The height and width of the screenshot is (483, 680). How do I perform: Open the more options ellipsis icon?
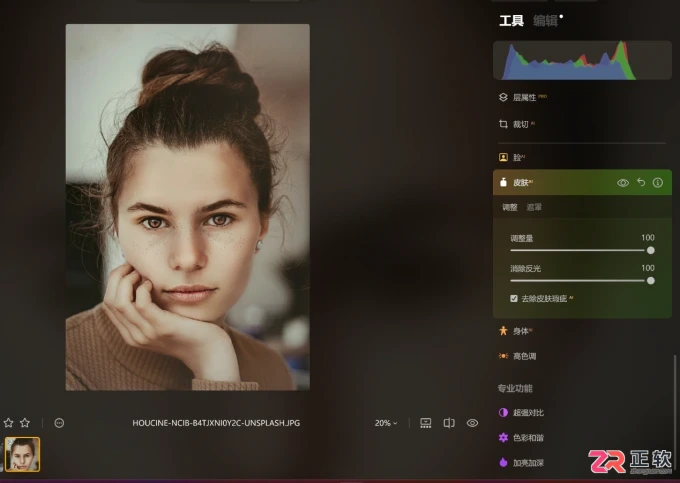point(59,423)
